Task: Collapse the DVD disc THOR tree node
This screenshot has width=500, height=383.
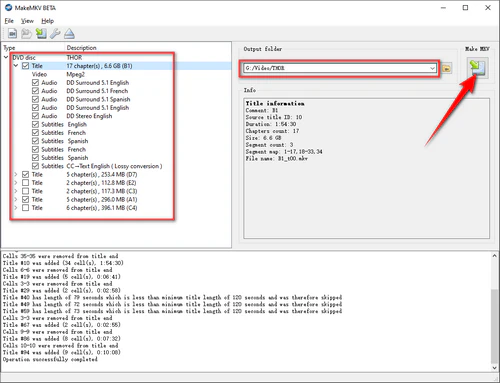Action: point(6,57)
